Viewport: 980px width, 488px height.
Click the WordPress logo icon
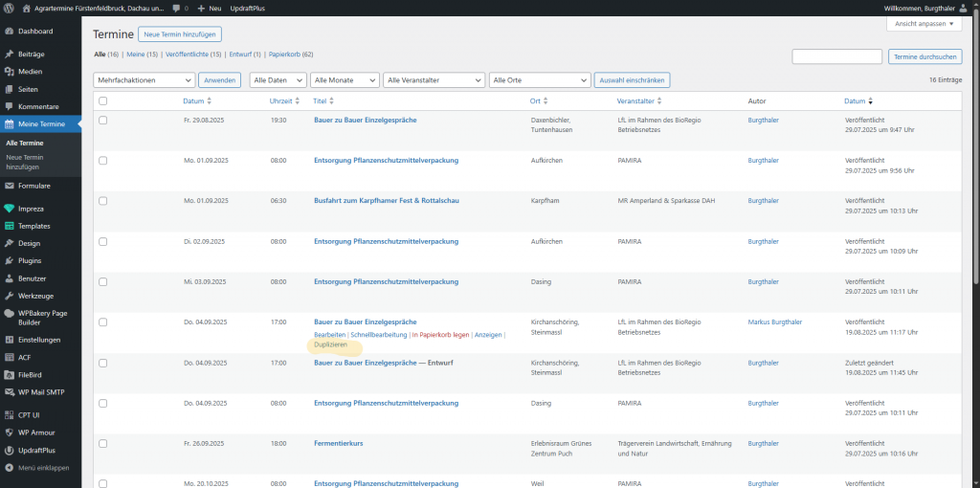[x=9, y=8]
